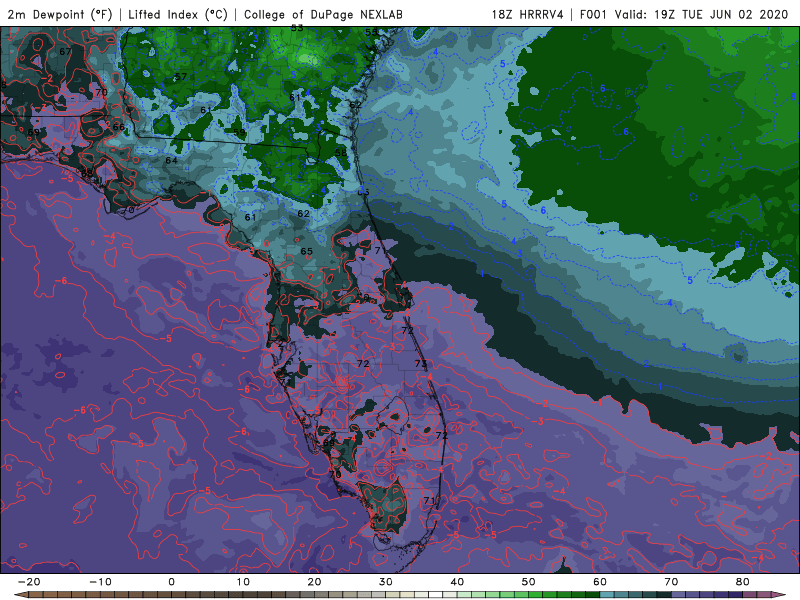Click the '30' label on the color scale
The image size is (800, 600).
[x=386, y=582]
